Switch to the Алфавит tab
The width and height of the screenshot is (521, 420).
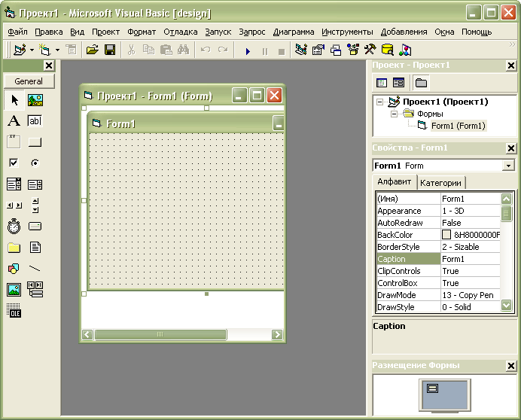tap(394, 181)
